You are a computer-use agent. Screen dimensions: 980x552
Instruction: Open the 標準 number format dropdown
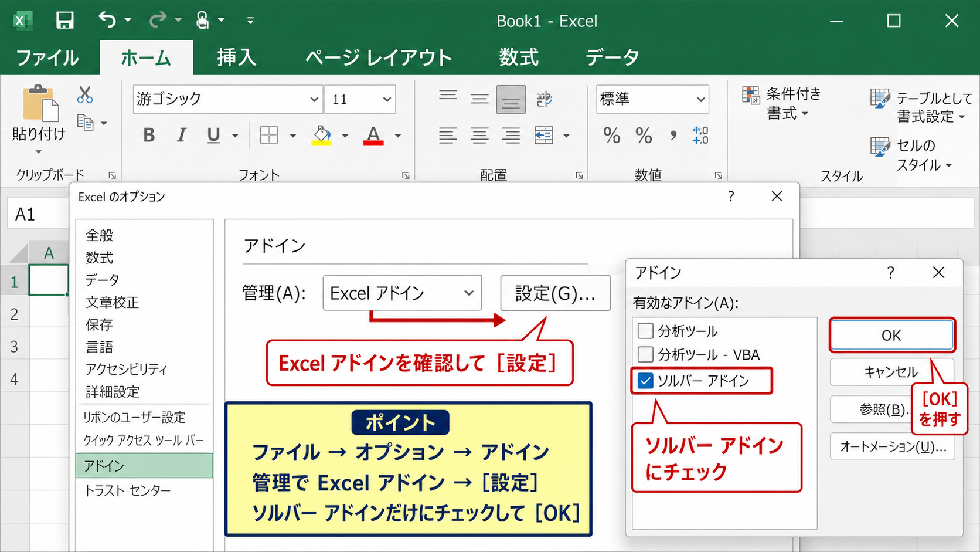[700, 99]
